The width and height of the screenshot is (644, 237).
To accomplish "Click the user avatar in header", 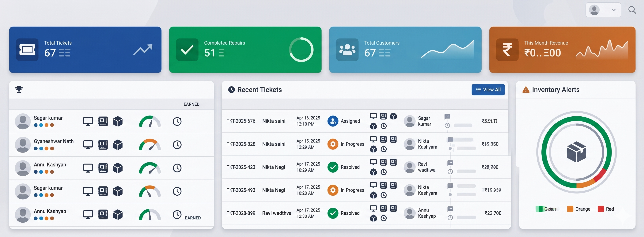I will (x=594, y=10).
